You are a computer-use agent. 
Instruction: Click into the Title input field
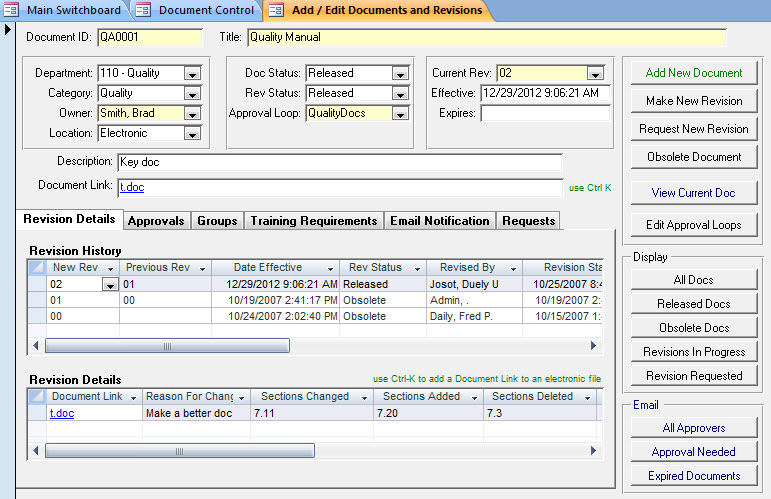pos(485,38)
